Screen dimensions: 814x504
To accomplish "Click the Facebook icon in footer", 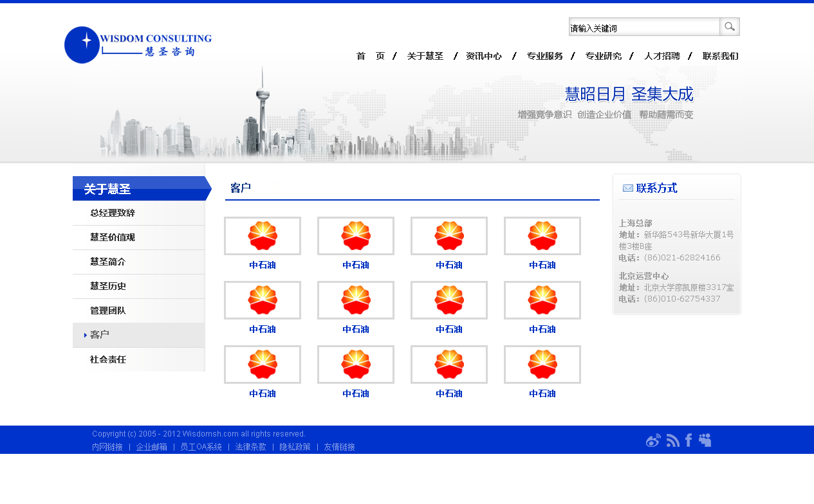I will point(689,440).
